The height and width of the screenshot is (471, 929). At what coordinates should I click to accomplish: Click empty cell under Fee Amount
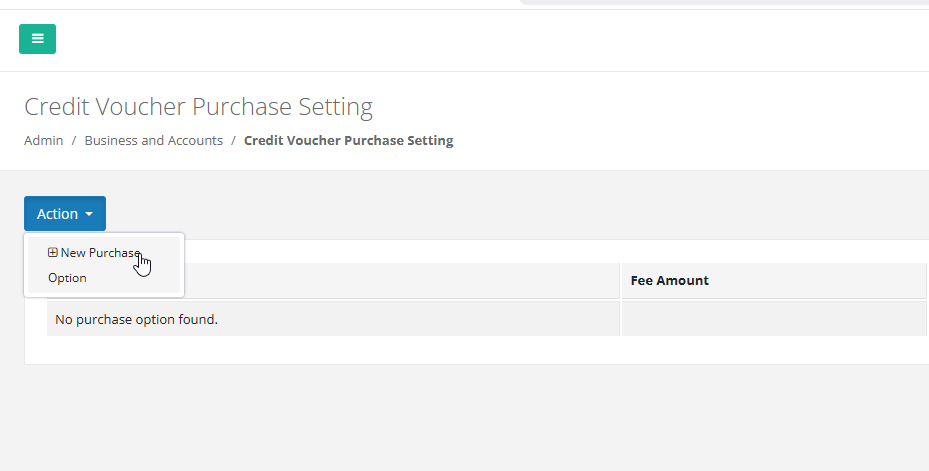(x=772, y=320)
